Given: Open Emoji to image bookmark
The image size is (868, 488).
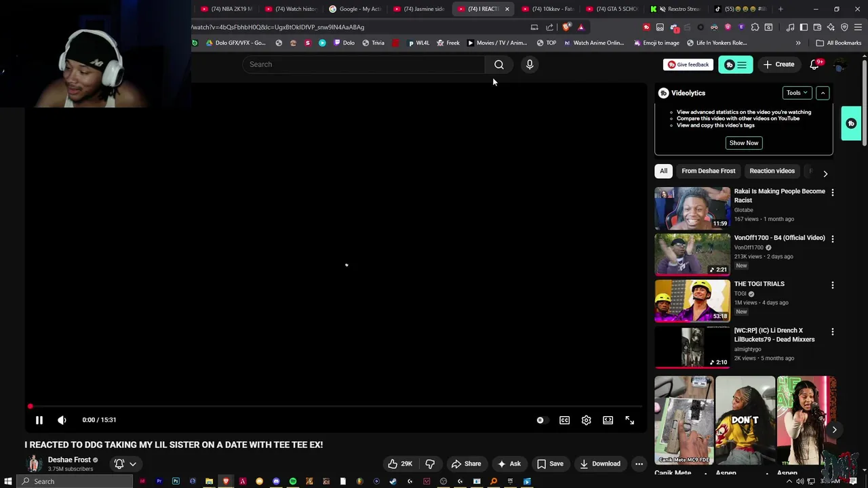Looking at the screenshot, I should [656, 43].
